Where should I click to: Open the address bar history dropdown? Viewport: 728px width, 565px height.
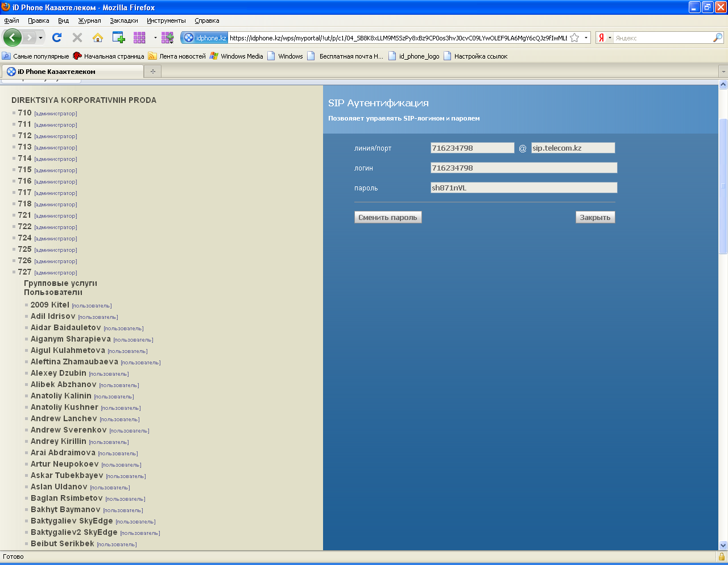tap(586, 38)
